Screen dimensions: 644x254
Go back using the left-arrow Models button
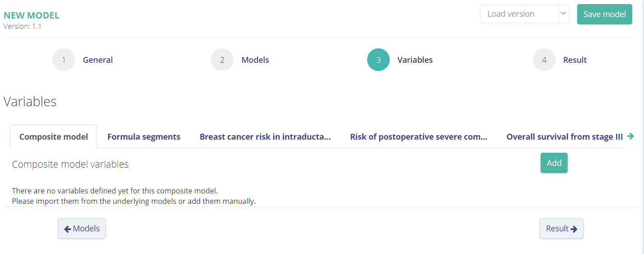coord(82,229)
